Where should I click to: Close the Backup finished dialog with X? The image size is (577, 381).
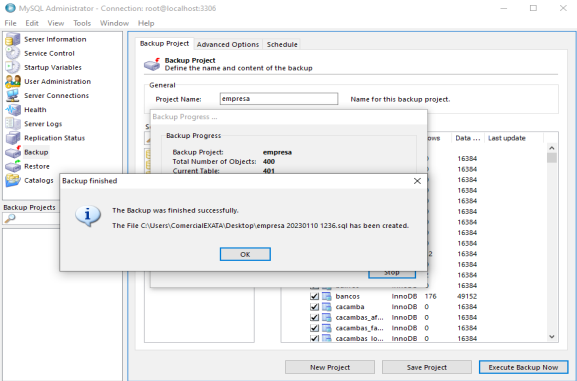click(417, 181)
